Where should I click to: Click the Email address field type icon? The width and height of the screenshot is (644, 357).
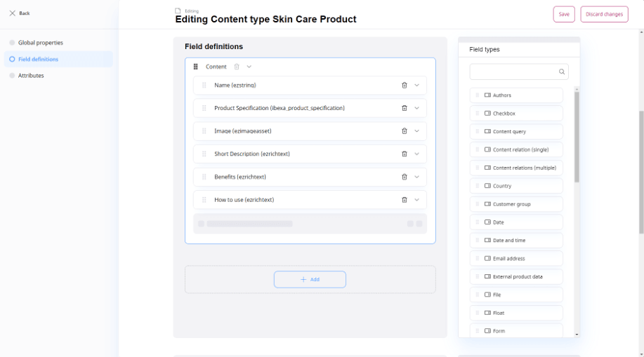[x=487, y=259]
